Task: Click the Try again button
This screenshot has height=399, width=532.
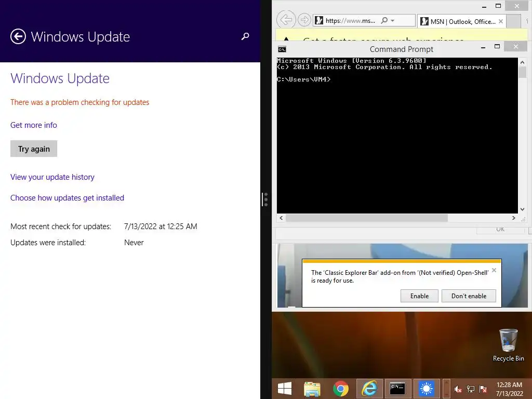Action: 34,149
